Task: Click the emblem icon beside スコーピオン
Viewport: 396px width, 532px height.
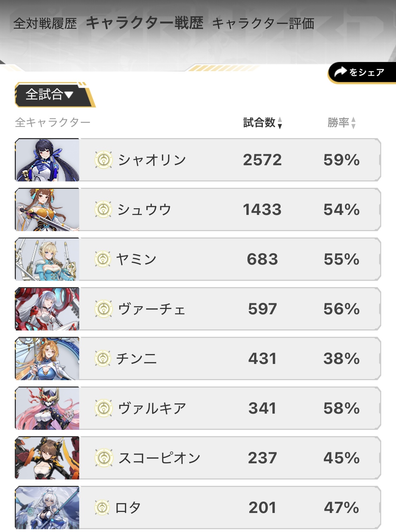Action: (103, 458)
